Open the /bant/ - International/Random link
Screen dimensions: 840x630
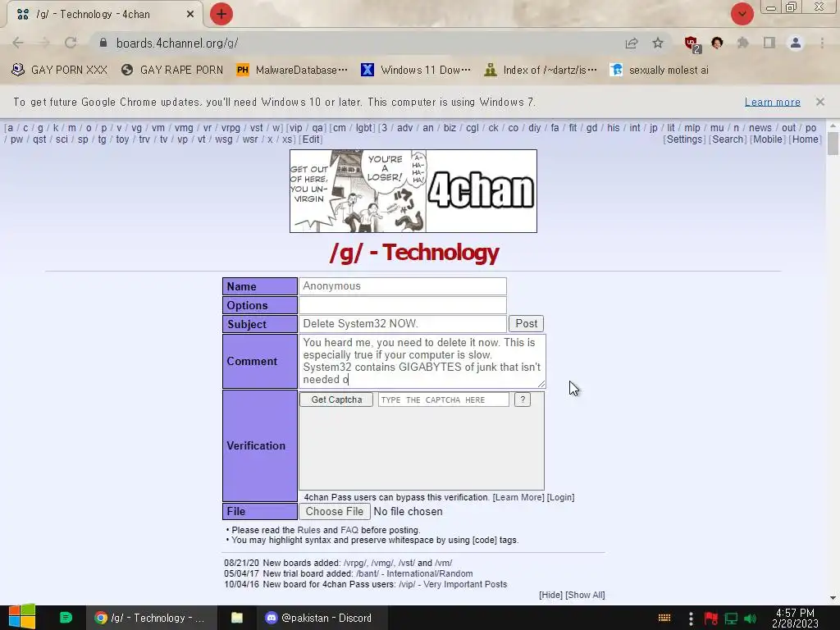(414, 573)
